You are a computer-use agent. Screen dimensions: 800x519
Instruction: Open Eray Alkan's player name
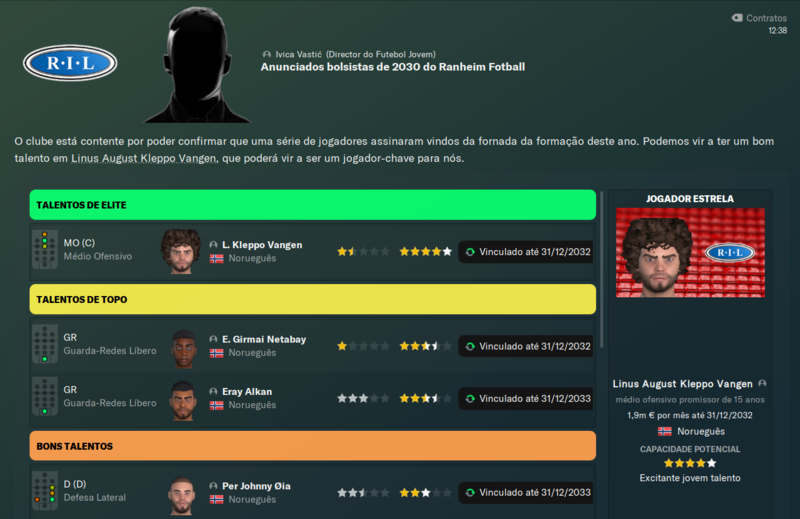click(x=247, y=391)
